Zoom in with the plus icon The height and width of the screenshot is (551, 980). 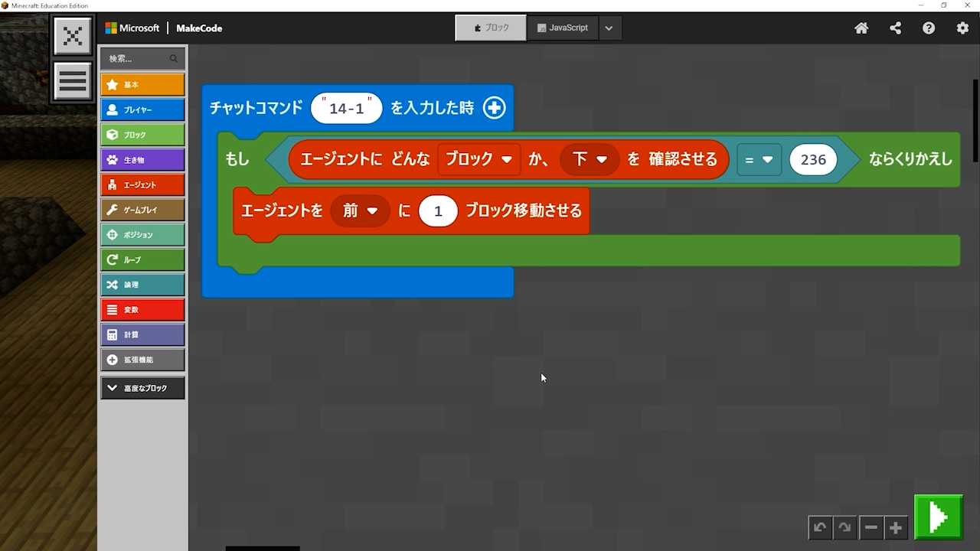[x=895, y=527]
